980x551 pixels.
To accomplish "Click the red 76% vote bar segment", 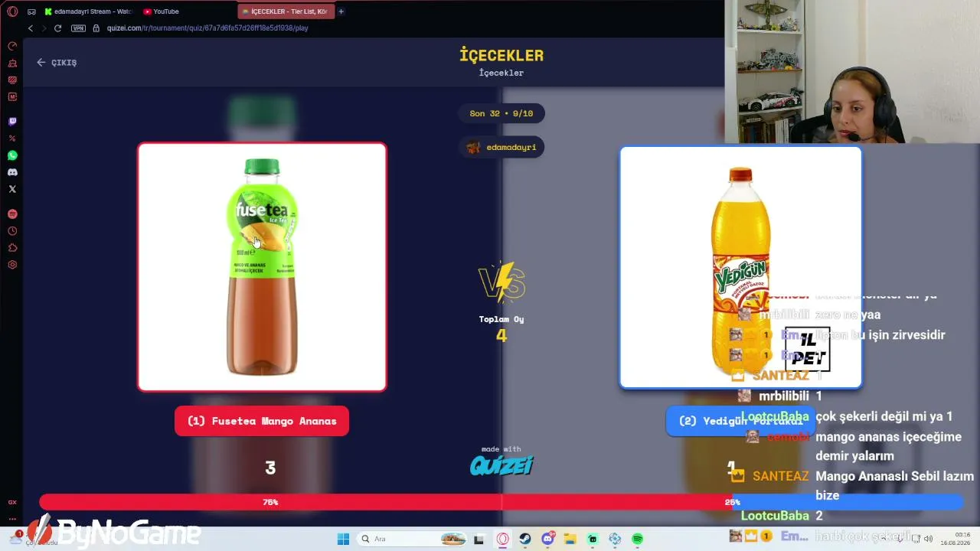I will [270, 502].
